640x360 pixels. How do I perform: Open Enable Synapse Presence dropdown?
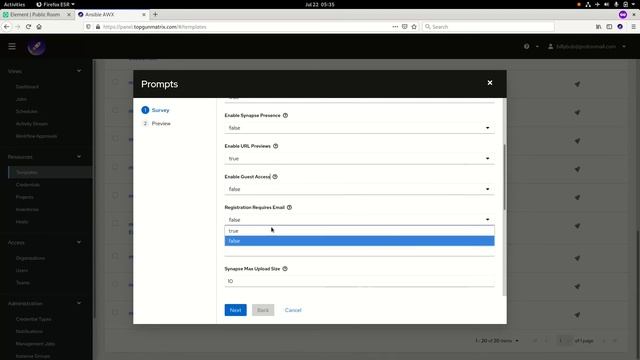[359, 128]
